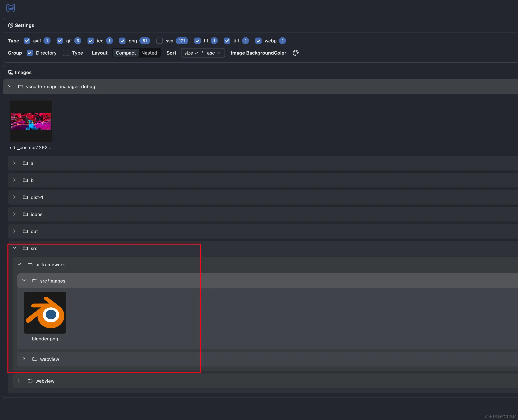518x420 pixels.
Task: Click the folder icon beside dist-1
Action: [x=25, y=197]
